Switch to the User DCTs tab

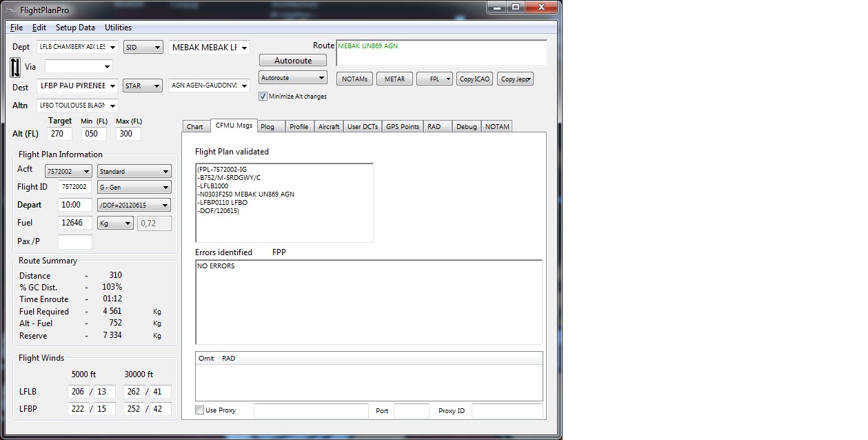coord(363,126)
